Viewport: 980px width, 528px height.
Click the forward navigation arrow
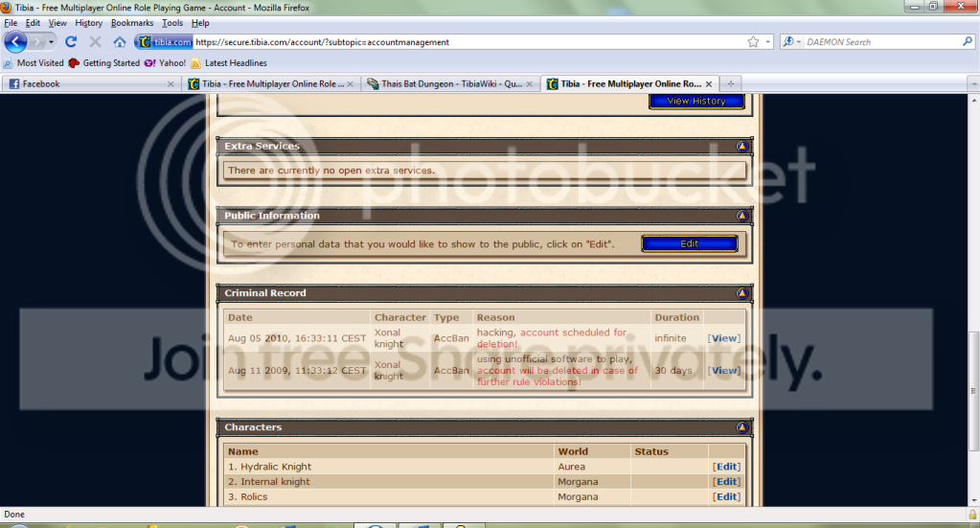36,42
